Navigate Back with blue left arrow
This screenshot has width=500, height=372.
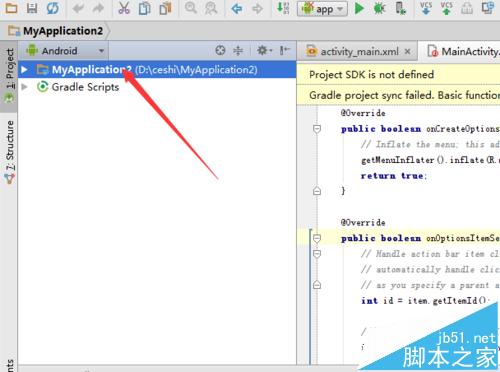click(237, 8)
